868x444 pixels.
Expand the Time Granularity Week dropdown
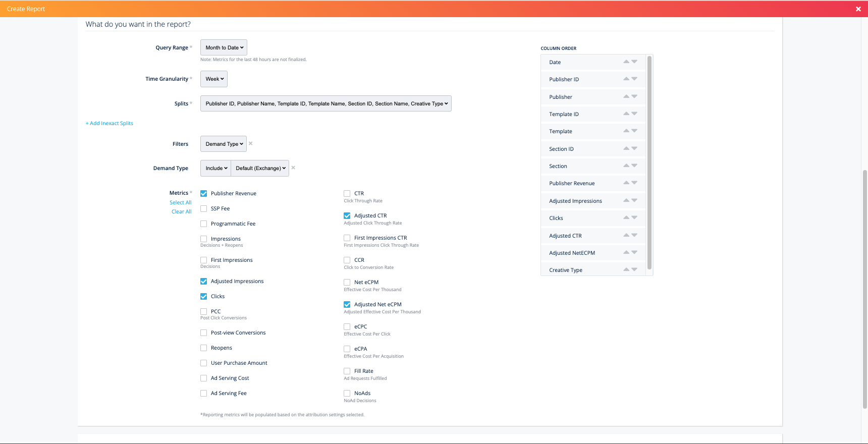[214, 79]
